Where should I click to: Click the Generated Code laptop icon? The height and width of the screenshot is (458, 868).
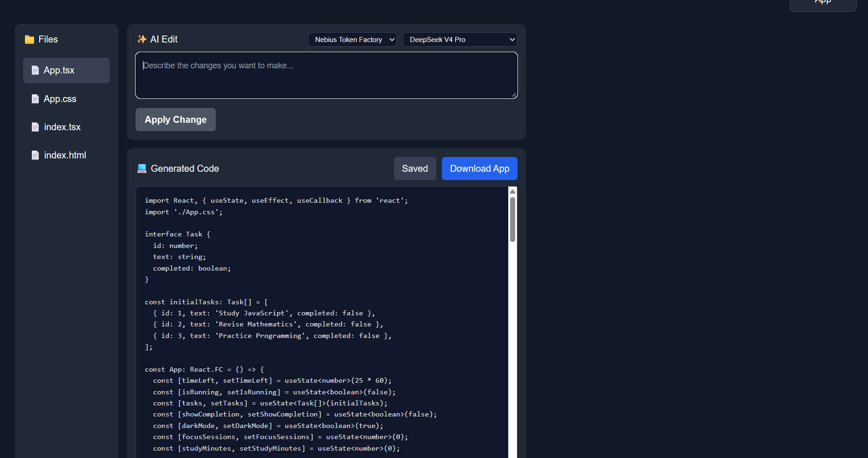point(142,169)
